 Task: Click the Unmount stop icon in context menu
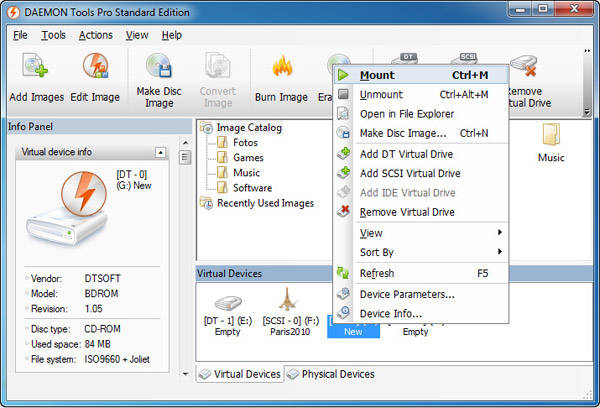[x=343, y=94]
